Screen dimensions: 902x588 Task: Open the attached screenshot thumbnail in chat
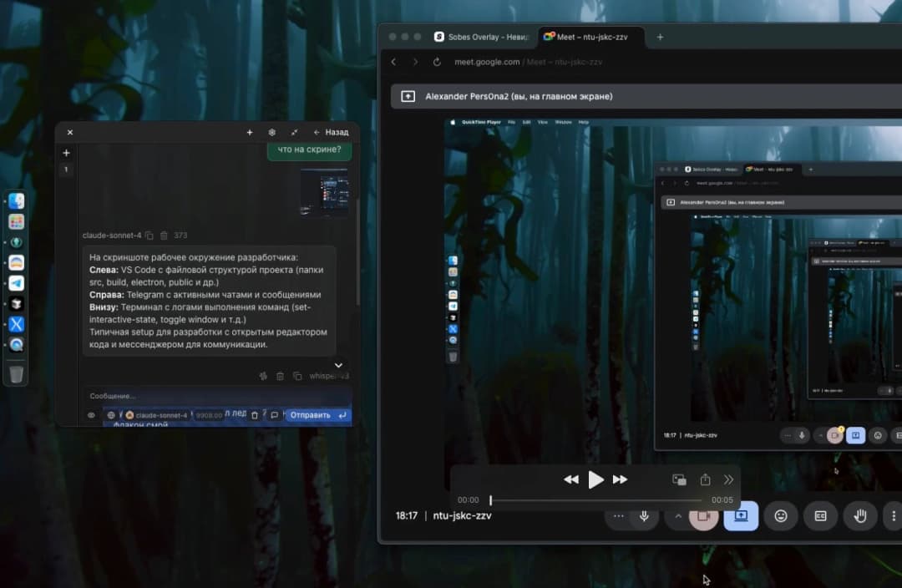[x=324, y=192]
